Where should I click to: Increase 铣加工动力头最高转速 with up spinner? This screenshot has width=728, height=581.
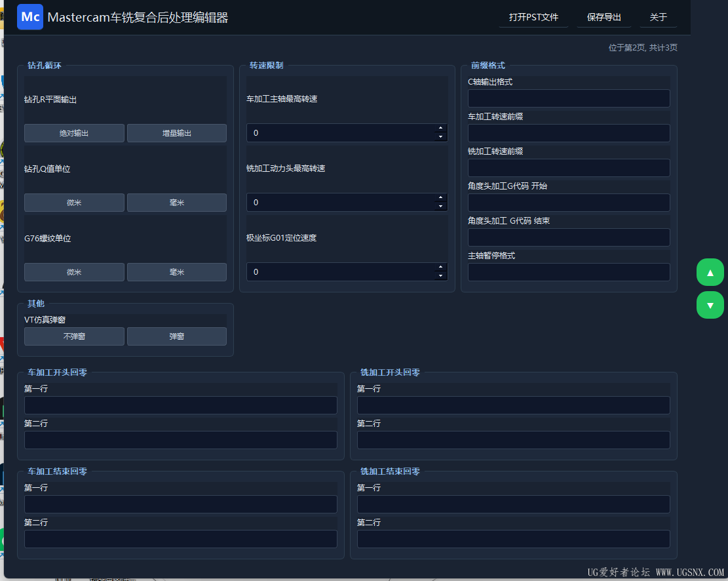coord(440,198)
